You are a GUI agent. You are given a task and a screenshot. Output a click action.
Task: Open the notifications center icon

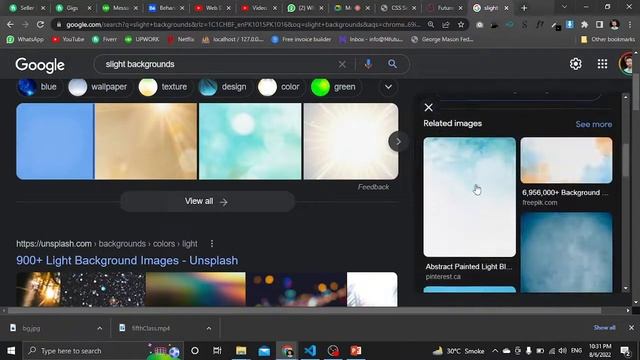click(624, 351)
